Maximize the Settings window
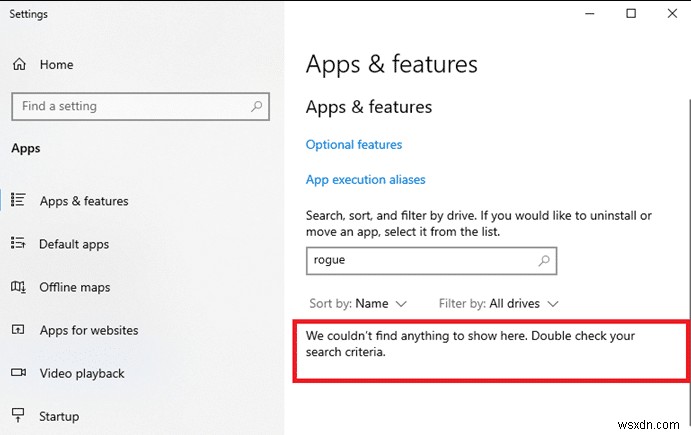Viewport: 691px width, 435px height. 631,14
